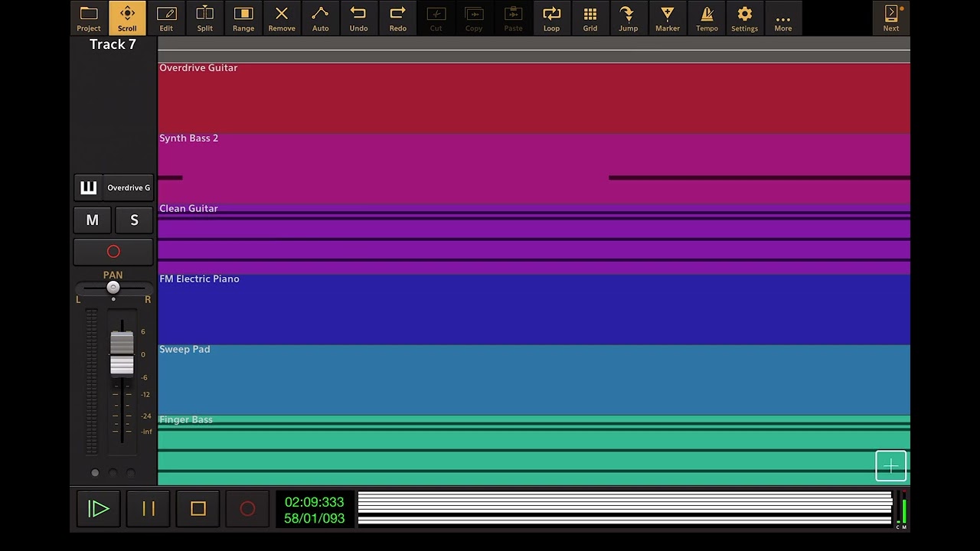Select the Sweep Pad track
Image resolution: width=980 pixels, height=551 pixels.
pos(534,380)
